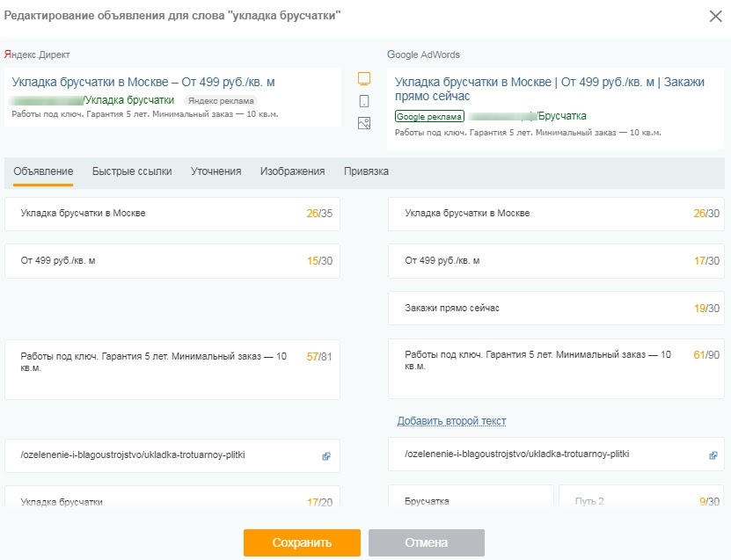
Task: Click the Сохранить button
Action: click(302, 542)
